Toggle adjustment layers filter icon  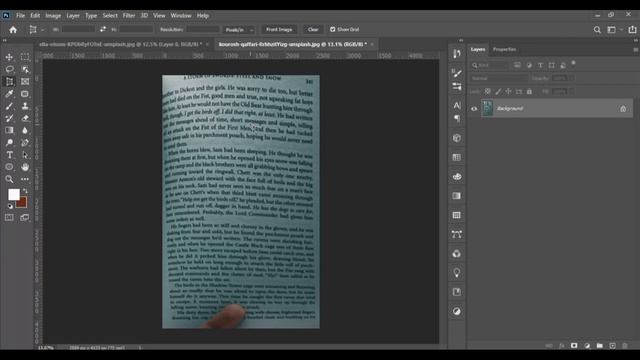(529, 65)
